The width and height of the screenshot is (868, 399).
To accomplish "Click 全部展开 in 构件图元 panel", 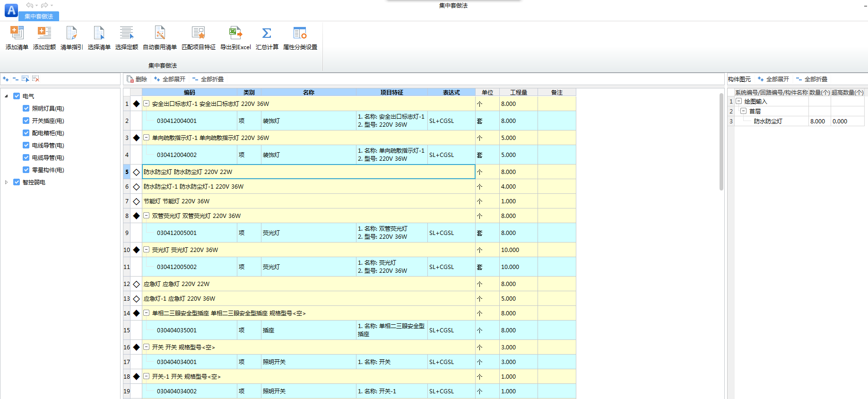I will point(773,79).
